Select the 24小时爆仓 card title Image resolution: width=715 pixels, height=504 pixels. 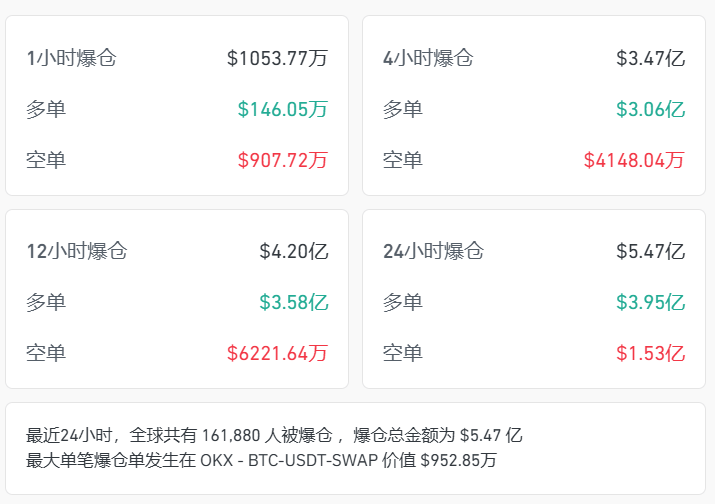tap(434, 251)
